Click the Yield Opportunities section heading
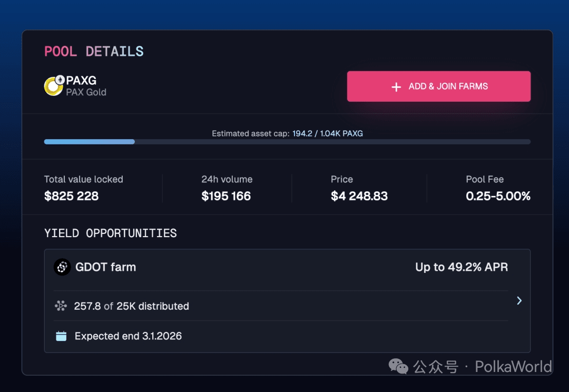Image resolution: width=569 pixels, height=392 pixels. coord(111,233)
